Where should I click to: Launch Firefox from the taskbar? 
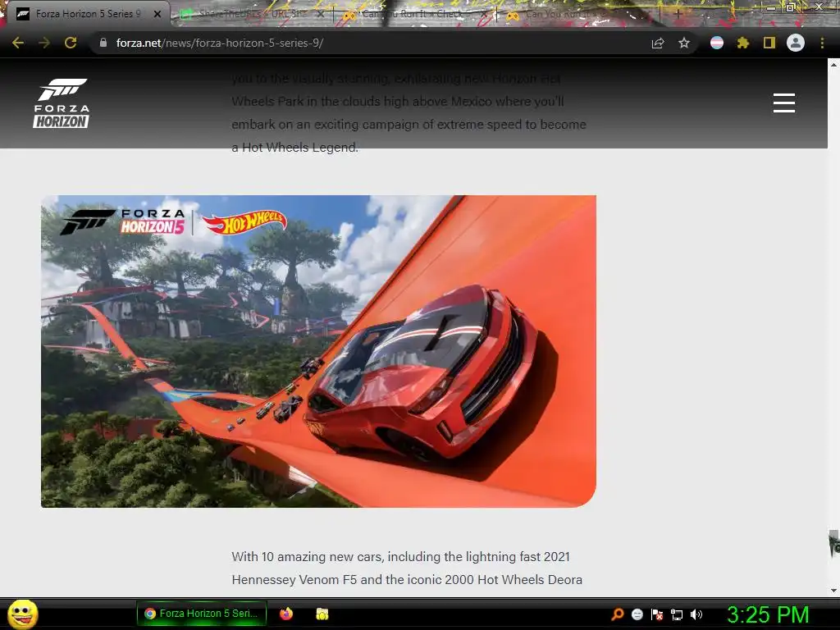(286, 614)
